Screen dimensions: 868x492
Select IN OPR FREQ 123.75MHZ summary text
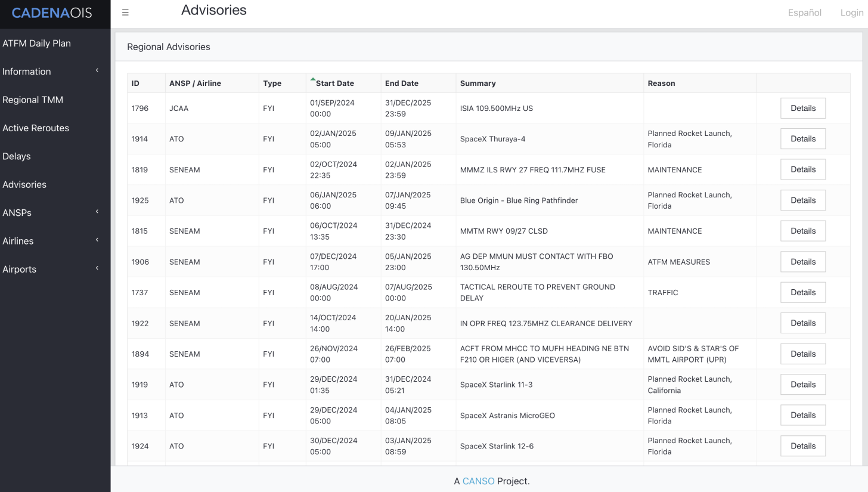(x=546, y=323)
